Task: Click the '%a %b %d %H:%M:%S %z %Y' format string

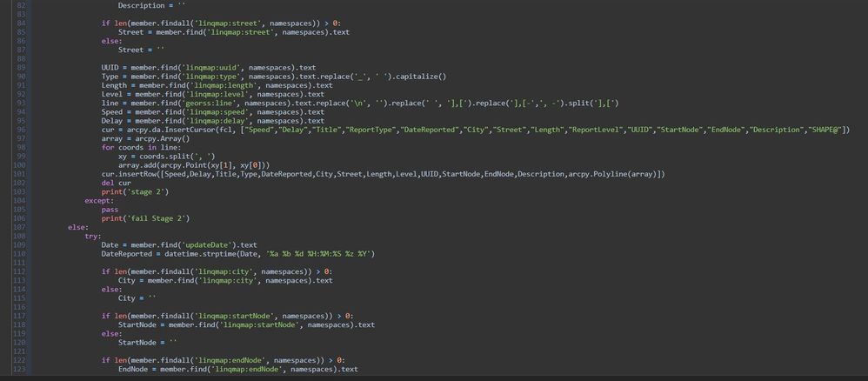Action: click(319, 254)
